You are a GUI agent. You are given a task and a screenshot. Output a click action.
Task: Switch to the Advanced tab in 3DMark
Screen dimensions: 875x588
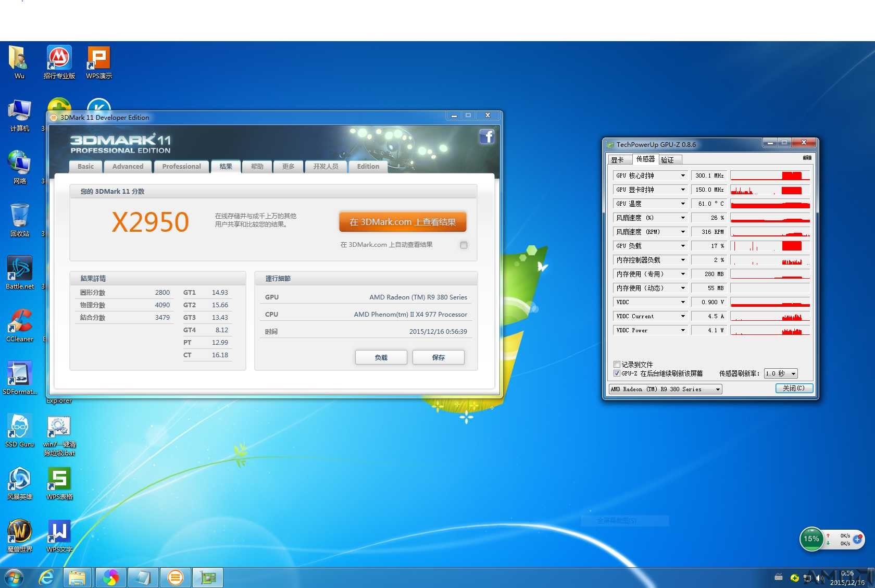(128, 167)
